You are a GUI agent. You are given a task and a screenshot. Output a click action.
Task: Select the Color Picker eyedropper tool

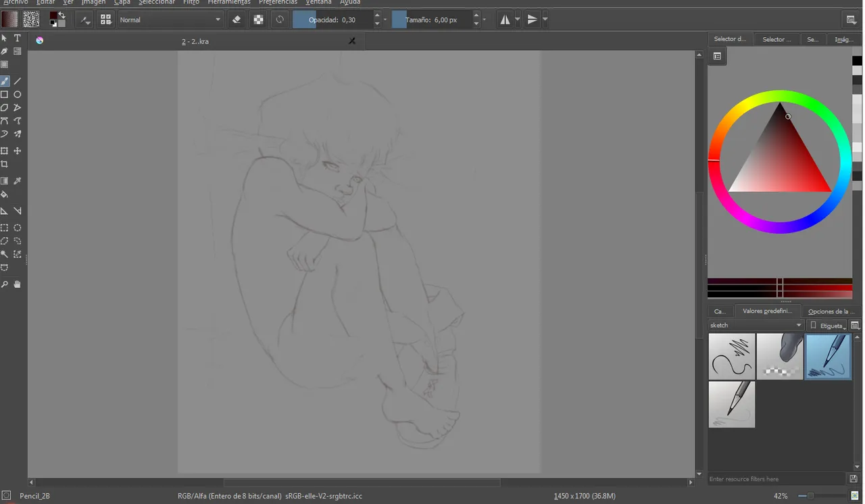coord(18,181)
